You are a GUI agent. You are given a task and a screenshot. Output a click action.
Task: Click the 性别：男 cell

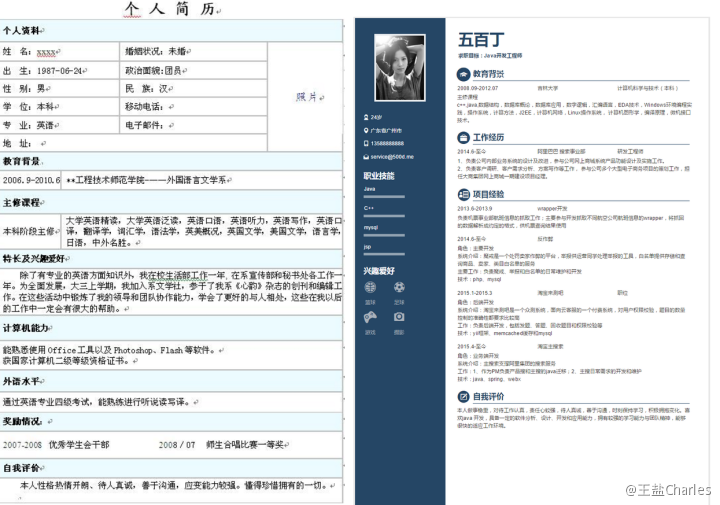(x=59, y=89)
